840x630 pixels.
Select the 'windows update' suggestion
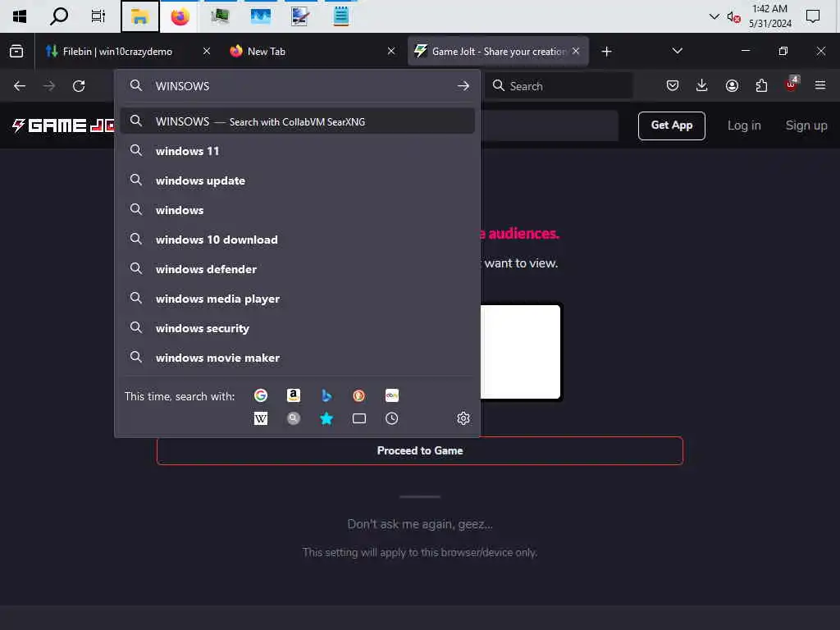tap(297, 180)
